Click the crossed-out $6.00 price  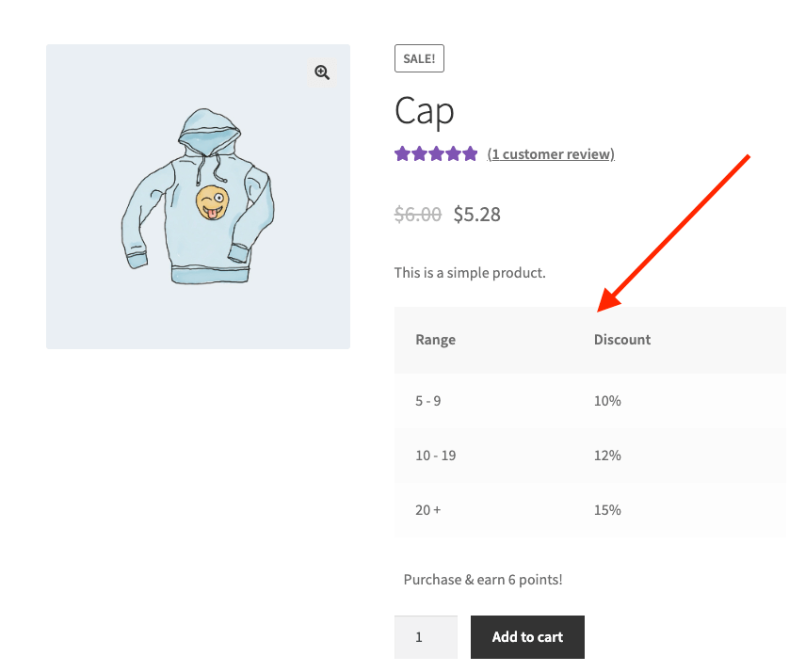418,215
